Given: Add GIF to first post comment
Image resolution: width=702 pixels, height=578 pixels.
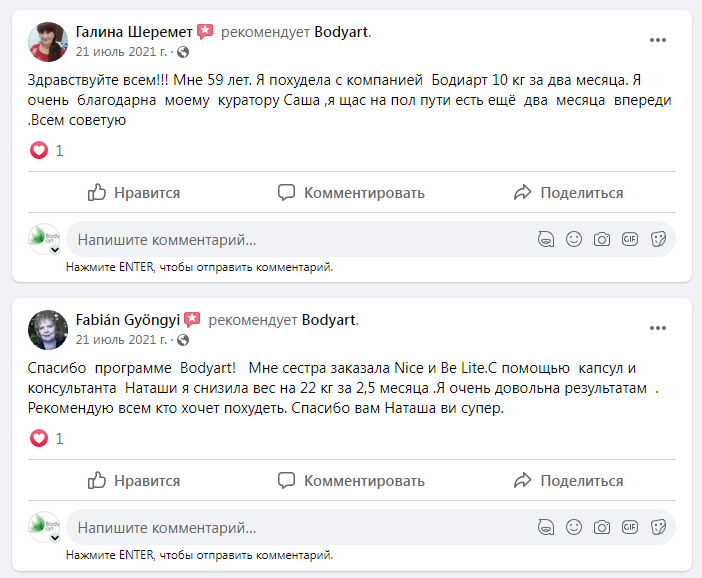Looking at the screenshot, I should click(630, 239).
